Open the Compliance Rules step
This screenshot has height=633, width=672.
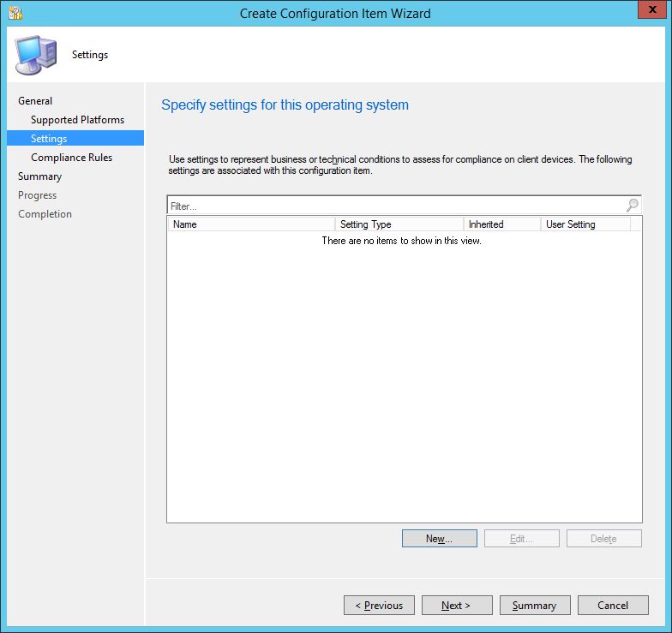point(72,158)
